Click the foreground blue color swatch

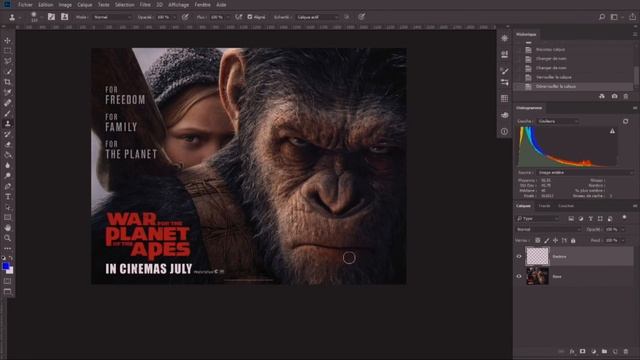pos(5,266)
